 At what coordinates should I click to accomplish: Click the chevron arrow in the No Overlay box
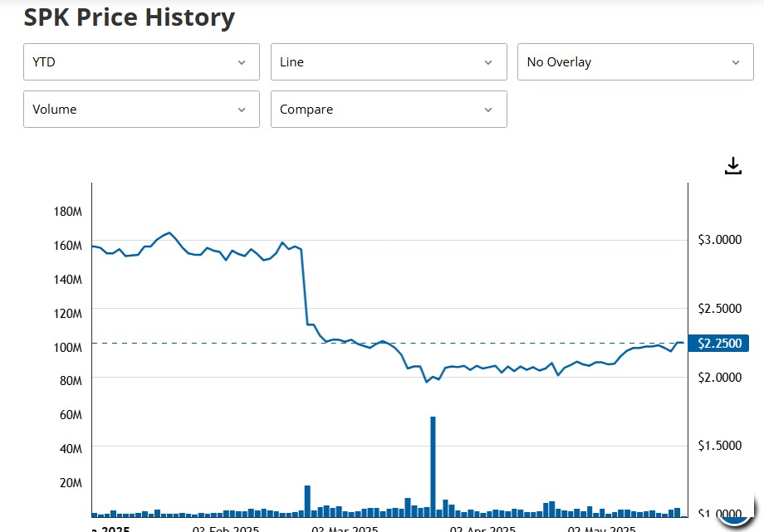[736, 62]
